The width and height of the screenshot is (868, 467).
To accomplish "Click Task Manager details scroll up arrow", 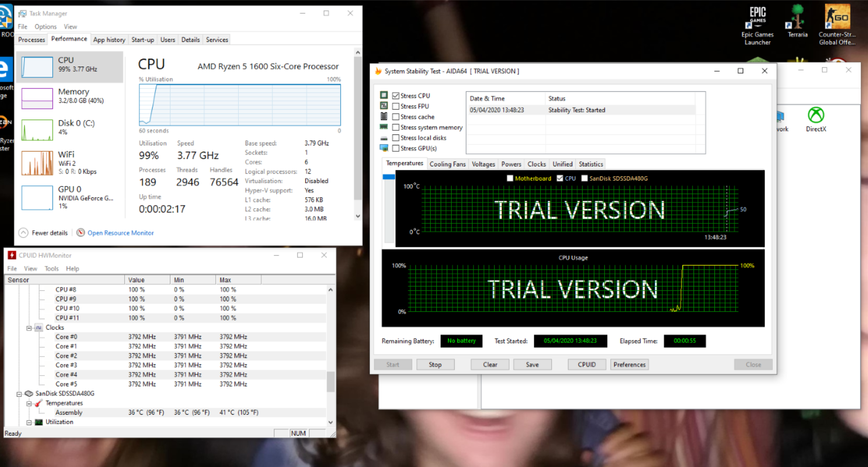I will [358, 52].
